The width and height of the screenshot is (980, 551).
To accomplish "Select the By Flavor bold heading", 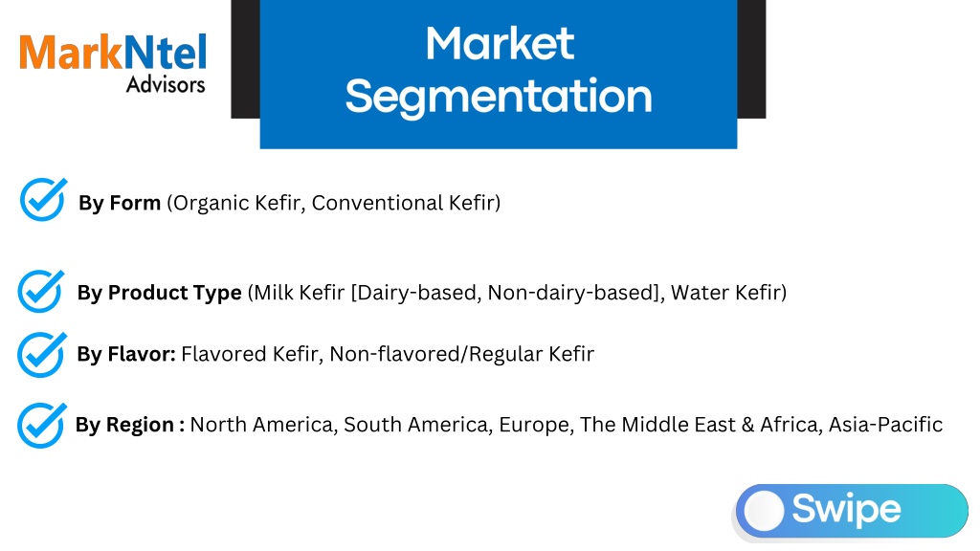I will 126,354.
